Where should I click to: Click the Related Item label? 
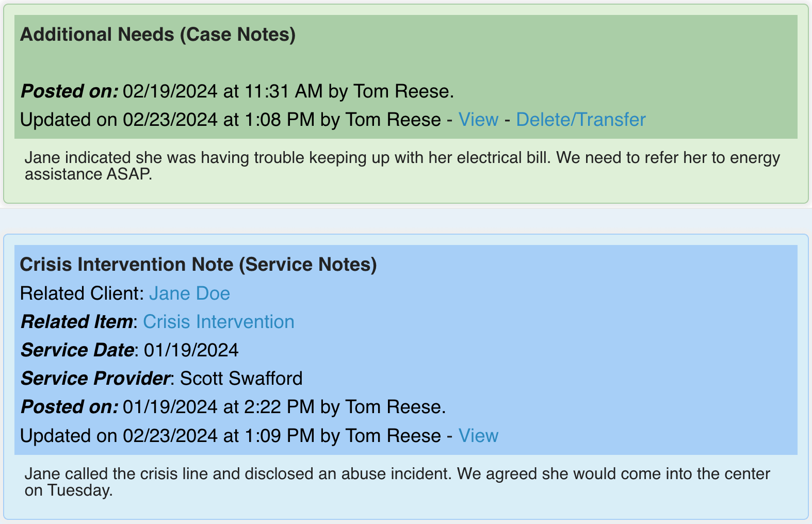click(x=76, y=322)
